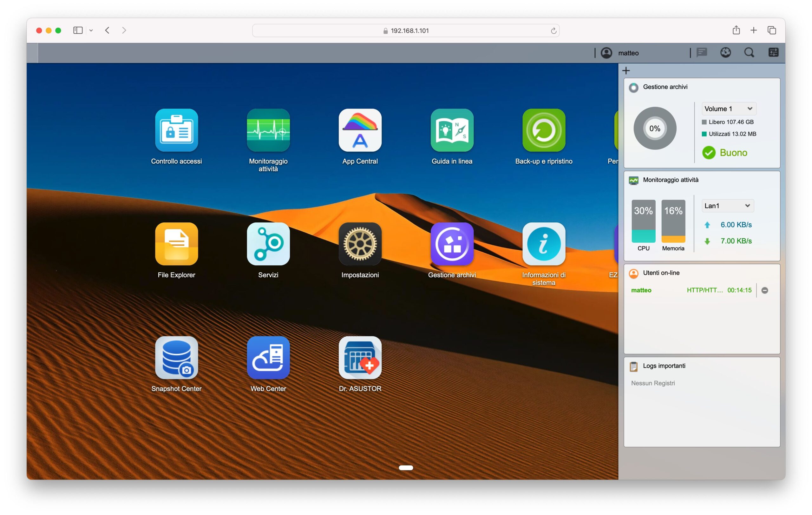Open Safari sidebar options chevron
Image resolution: width=812 pixels, height=515 pixels.
91,30
